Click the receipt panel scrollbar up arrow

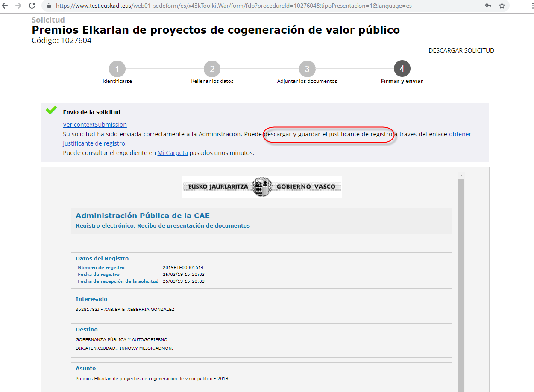[x=461, y=175]
